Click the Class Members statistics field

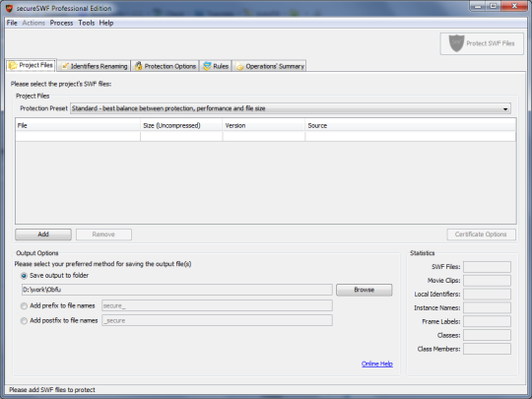pyautogui.click(x=487, y=349)
